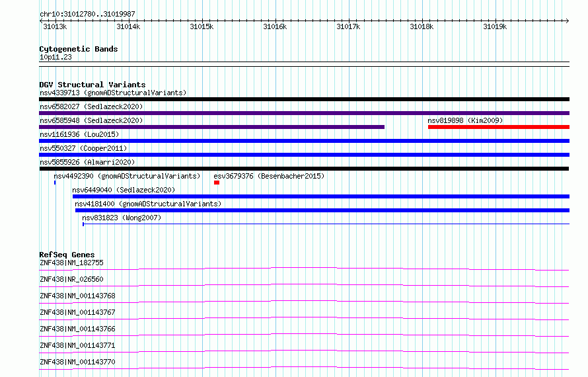
Task: Click the nsv4339713 gnomAD variant label
Action: point(113,93)
